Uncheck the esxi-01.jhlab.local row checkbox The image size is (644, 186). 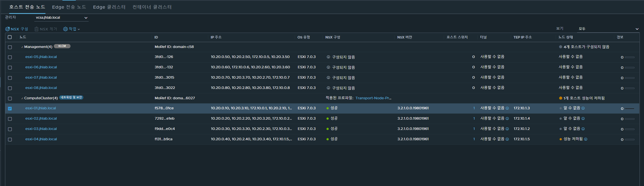10,108
